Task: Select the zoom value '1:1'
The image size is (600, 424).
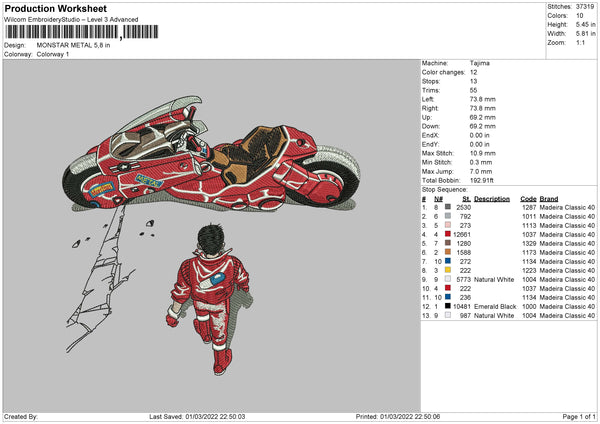Action: (580, 42)
